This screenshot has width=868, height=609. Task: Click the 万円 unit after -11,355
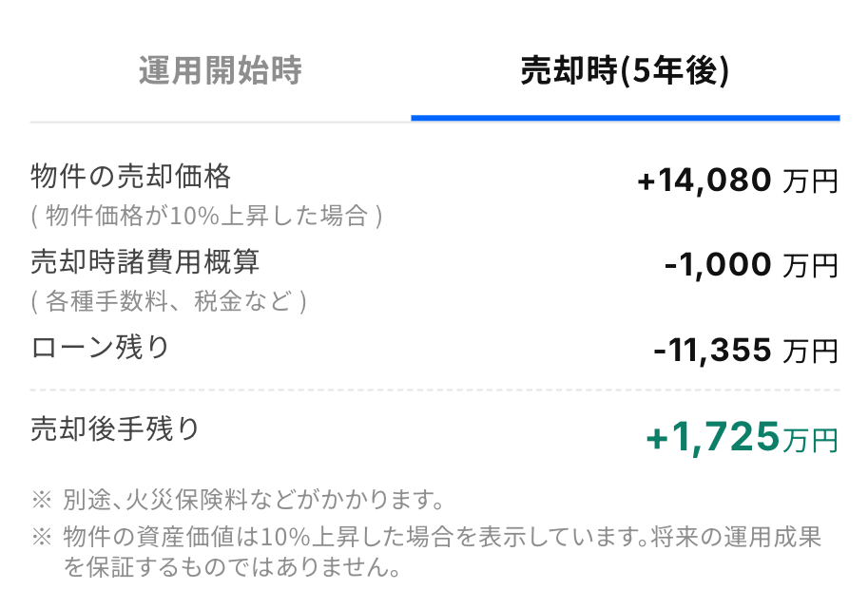810,352
